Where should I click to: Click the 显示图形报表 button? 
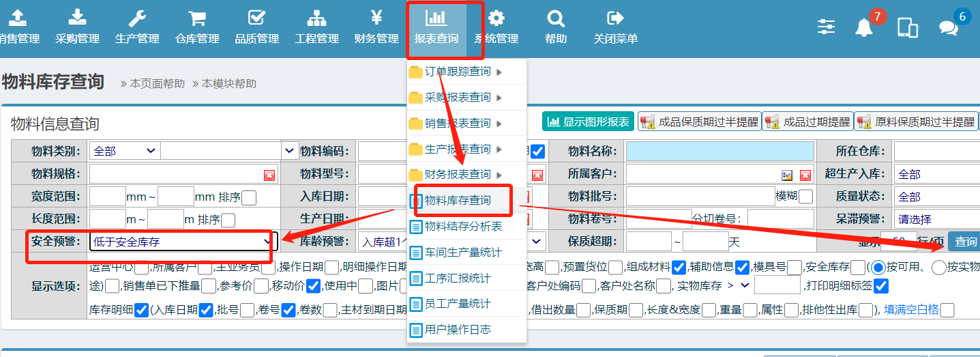(588, 122)
